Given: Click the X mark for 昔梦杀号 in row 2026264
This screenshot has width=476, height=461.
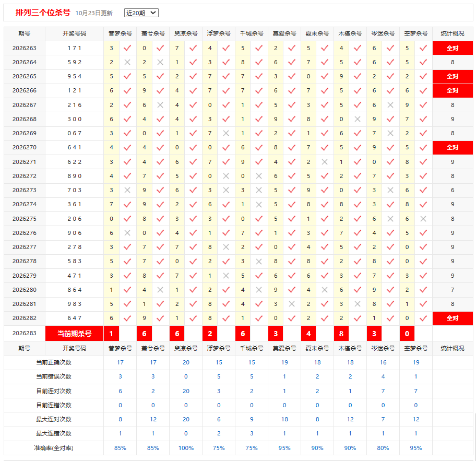Looking at the screenshot, I should pos(127,62).
